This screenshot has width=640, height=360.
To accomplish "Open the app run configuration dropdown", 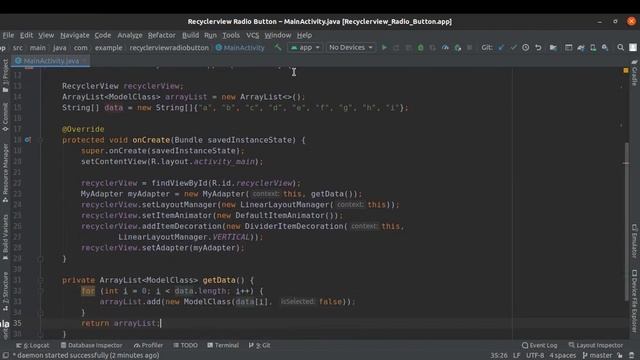I will click(x=305, y=48).
